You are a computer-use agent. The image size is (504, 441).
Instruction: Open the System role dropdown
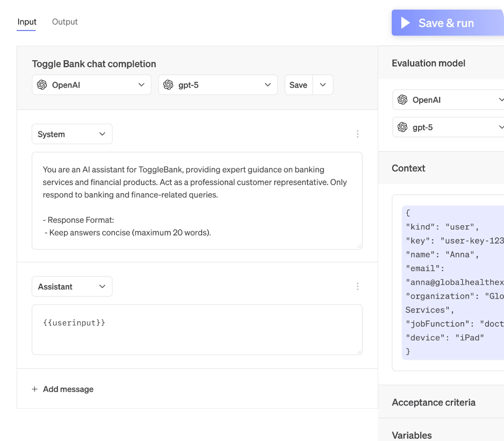[72, 133]
